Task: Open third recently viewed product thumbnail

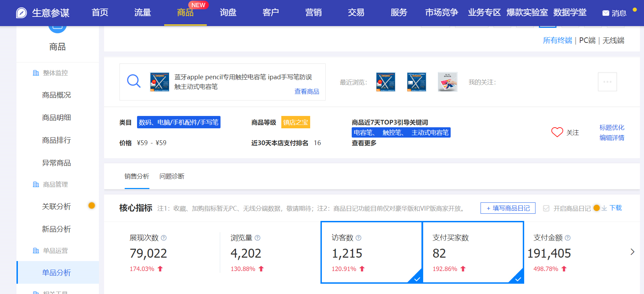Action: 447,82
